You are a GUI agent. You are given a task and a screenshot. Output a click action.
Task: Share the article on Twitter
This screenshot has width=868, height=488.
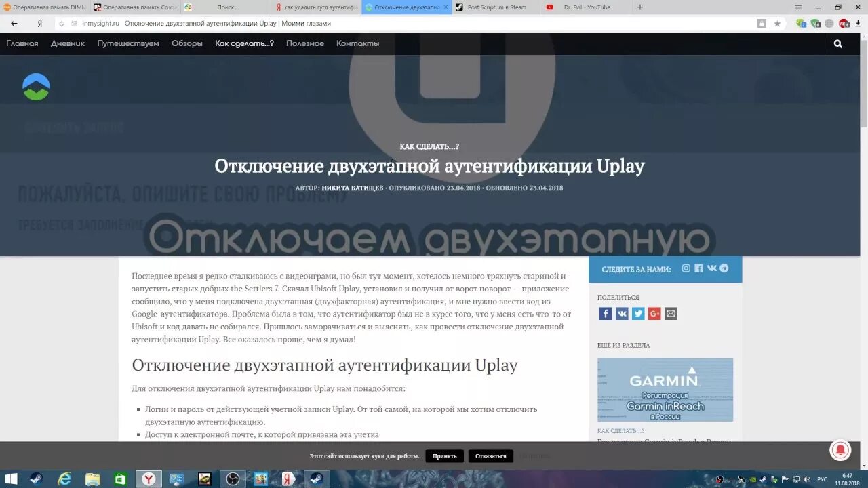(638, 313)
